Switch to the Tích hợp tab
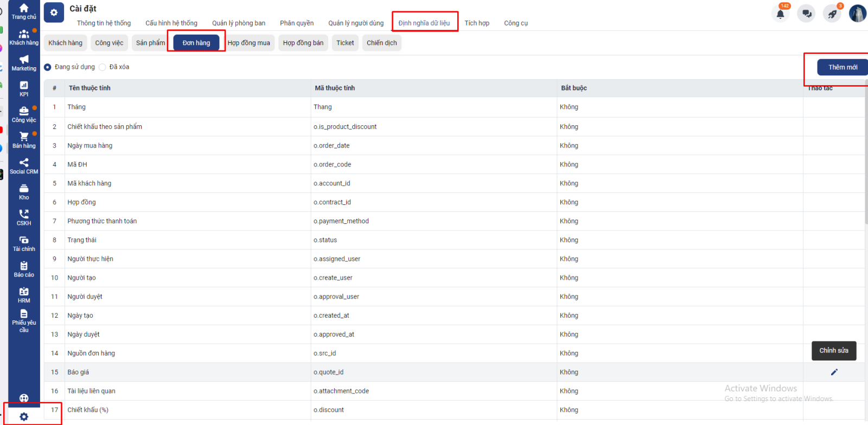868x425 pixels. click(x=477, y=23)
